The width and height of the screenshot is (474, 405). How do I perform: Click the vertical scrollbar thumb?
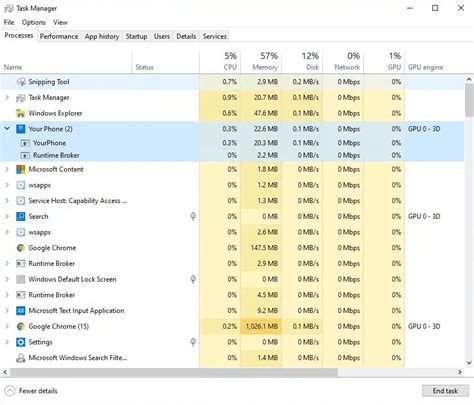(x=469, y=100)
